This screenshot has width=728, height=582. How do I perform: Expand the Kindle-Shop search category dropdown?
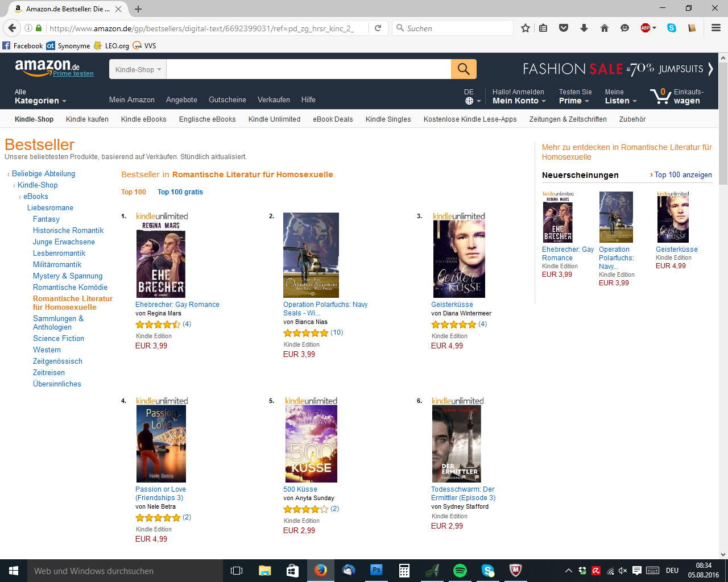point(138,69)
